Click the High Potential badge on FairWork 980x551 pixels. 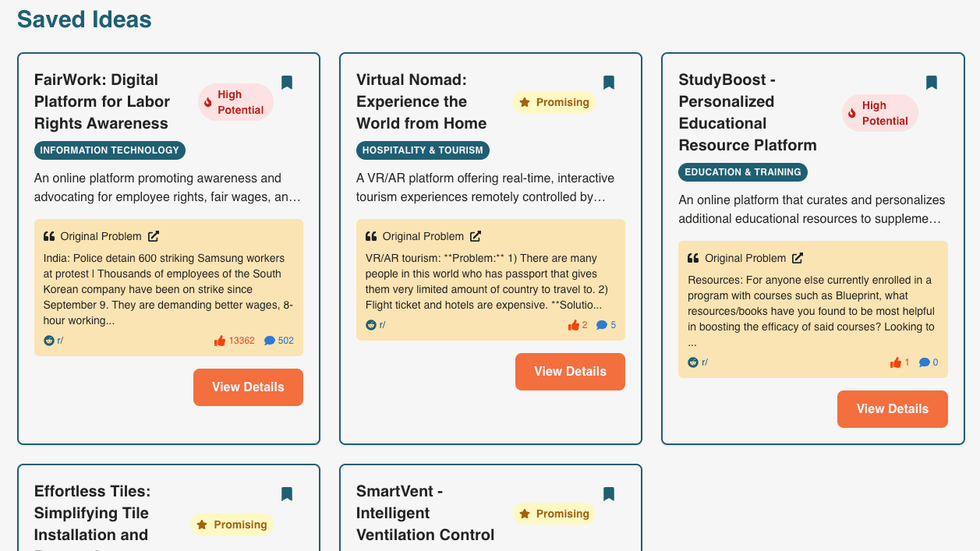pyautogui.click(x=235, y=102)
